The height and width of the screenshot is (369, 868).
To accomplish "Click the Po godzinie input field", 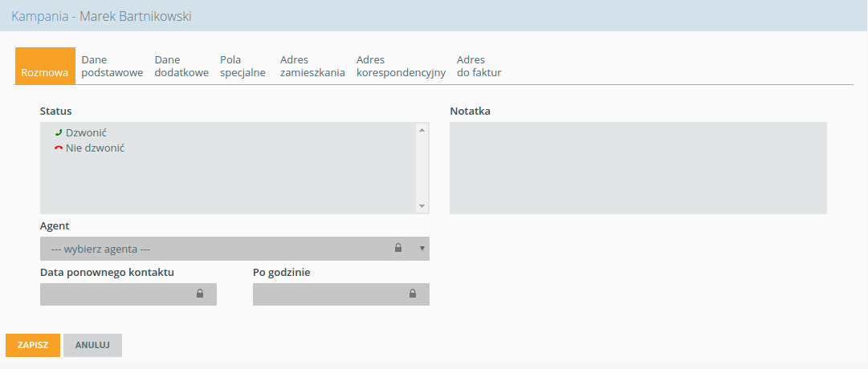I will pyautogui.click(x=341, y=294).
